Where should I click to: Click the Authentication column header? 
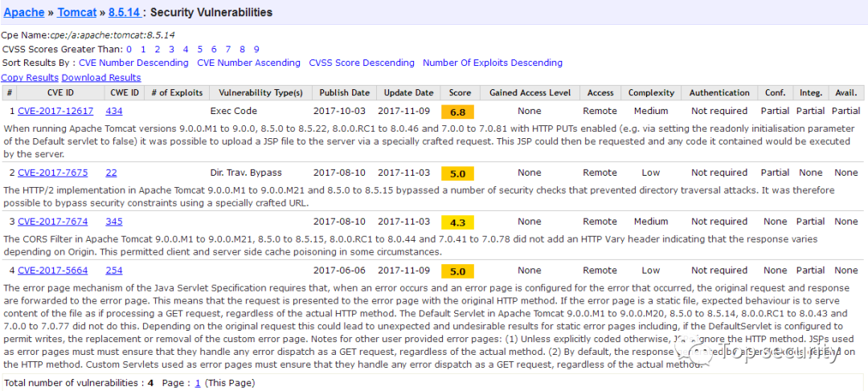pos(719,92)
